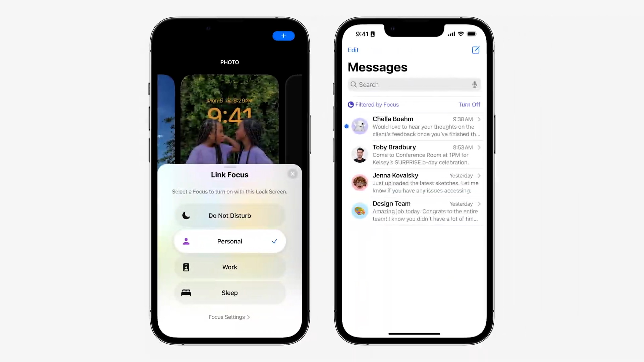Toggle the Personal focus checkmark
Viewport: 644px width, 362px height.
(x=274, y=241)
